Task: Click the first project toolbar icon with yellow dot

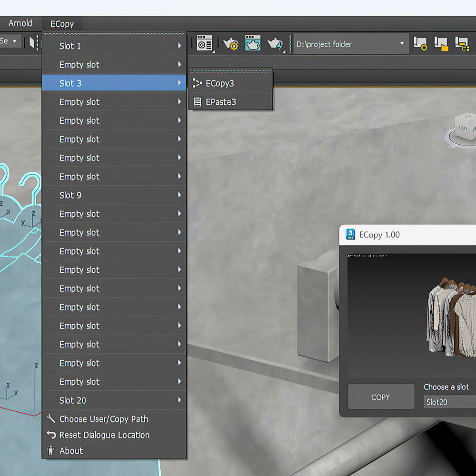Action: (420, 44)
